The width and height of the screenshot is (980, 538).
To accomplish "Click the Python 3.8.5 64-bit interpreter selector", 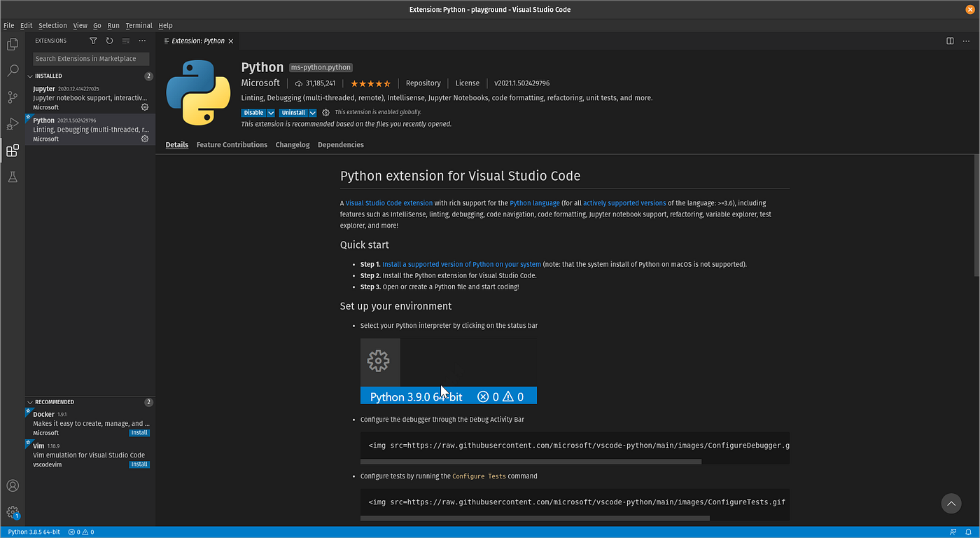I will pos(34,532).
